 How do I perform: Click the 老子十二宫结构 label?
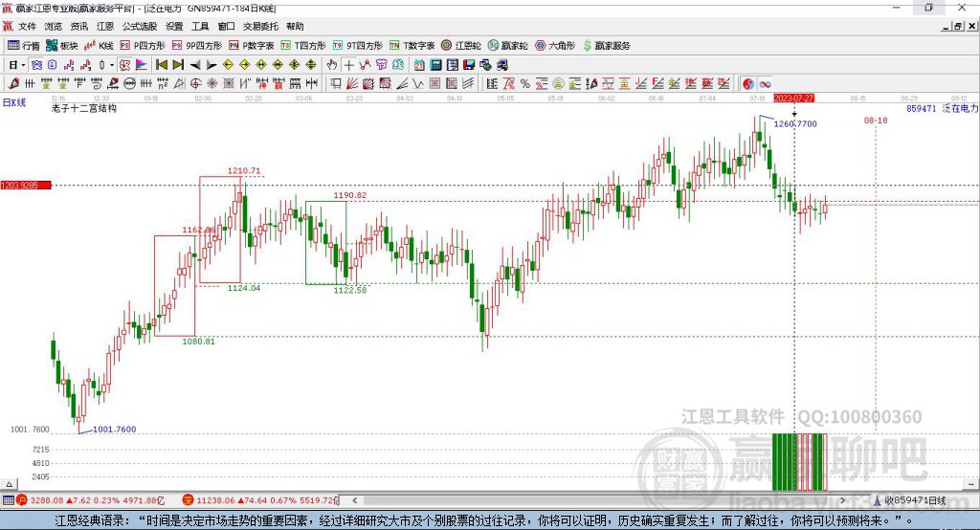click(84, 108)
